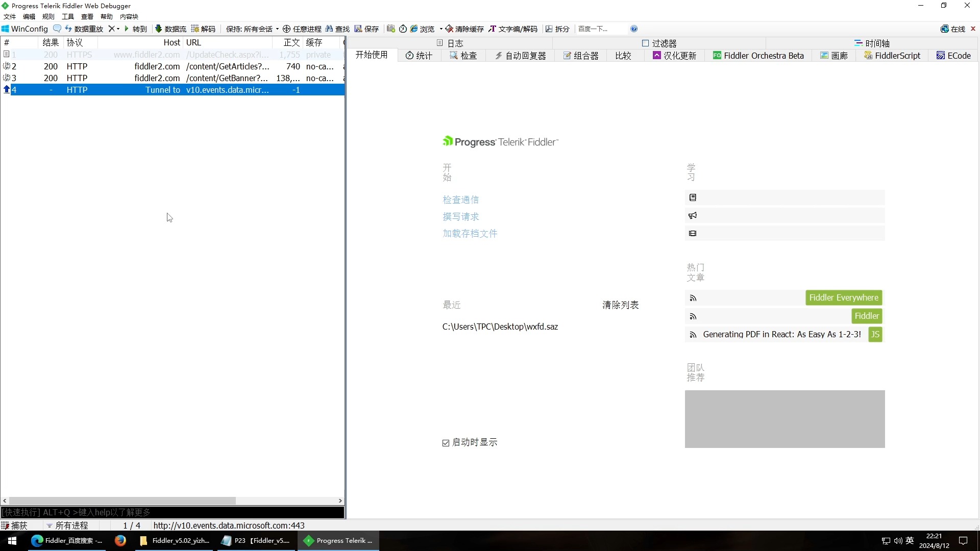Click the 任意进程 target icon
Screen dimensions: 980x551
(302, 29)
